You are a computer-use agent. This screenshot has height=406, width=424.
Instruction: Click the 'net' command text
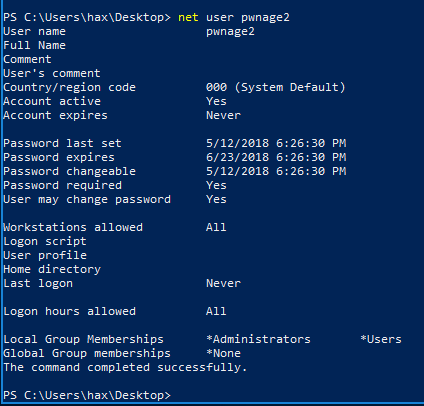[188, 17]
